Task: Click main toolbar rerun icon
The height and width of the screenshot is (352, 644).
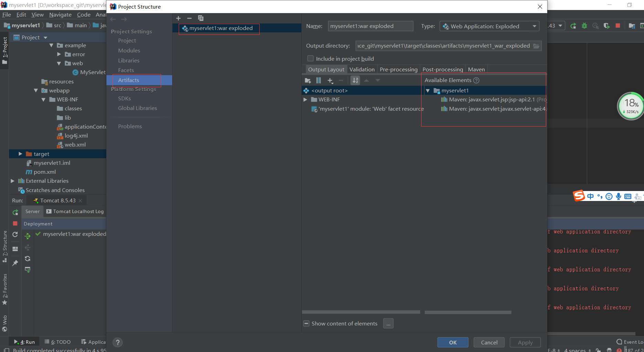Action: tap(573, 26)
